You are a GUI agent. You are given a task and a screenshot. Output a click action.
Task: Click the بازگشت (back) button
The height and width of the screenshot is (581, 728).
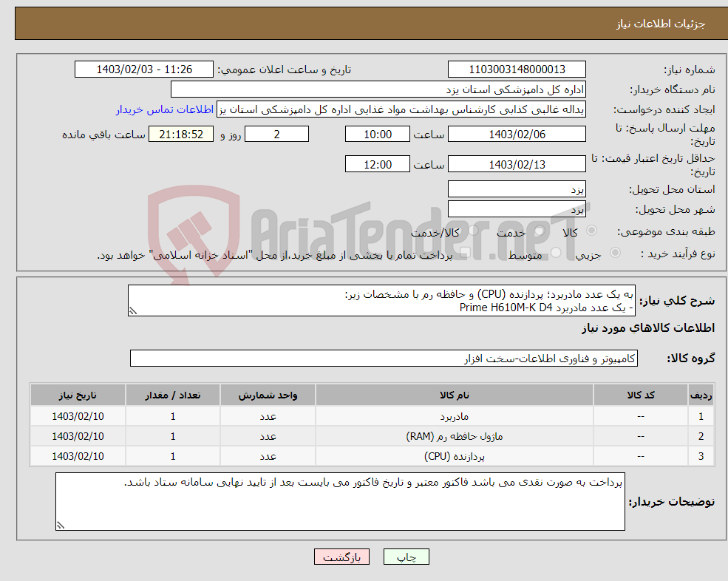click(x=341, y=557)
